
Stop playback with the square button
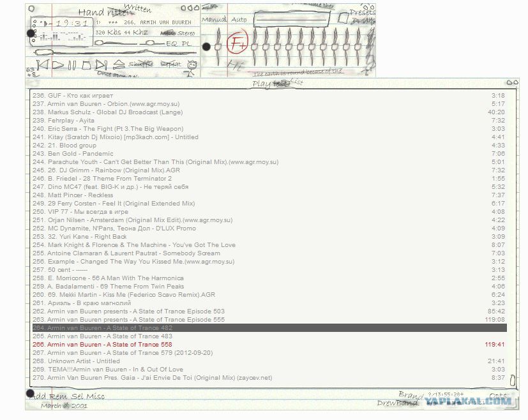click(87, 65)
